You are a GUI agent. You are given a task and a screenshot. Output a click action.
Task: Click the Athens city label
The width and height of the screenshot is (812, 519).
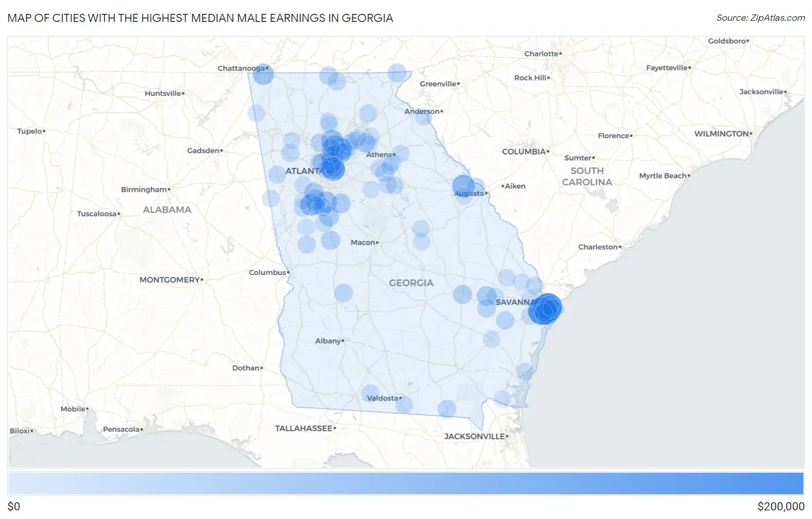(379, 155)
